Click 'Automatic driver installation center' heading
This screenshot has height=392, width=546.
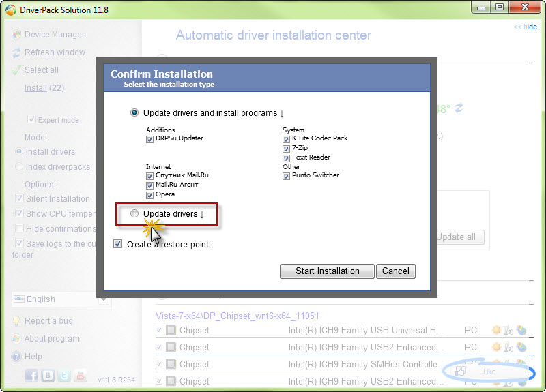pyautogui.click(x=274, y=35)
